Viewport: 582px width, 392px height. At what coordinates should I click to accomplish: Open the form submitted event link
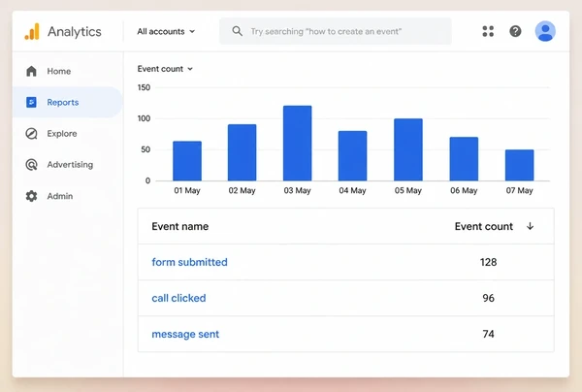[x=190, y=262]
